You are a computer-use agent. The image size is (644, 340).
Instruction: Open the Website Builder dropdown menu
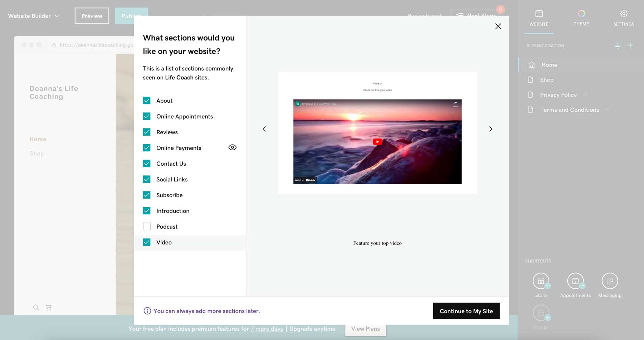click(34, 16)
